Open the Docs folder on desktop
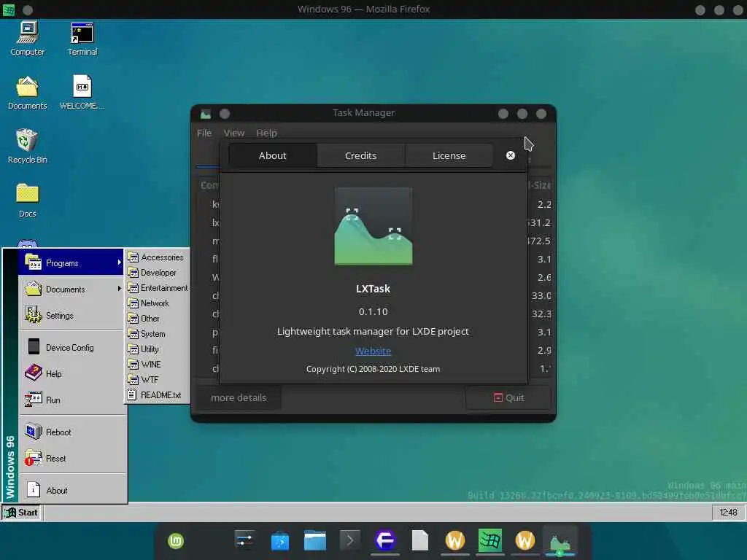747x560 pixels. pos(27,201)
